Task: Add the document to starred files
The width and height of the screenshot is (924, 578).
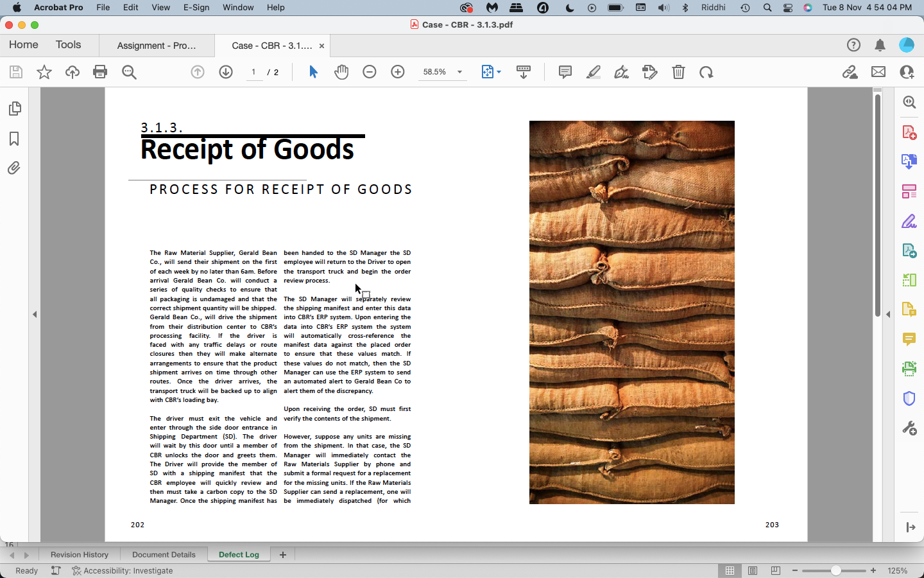Action: pyautogui.click(x=44, y=72)
